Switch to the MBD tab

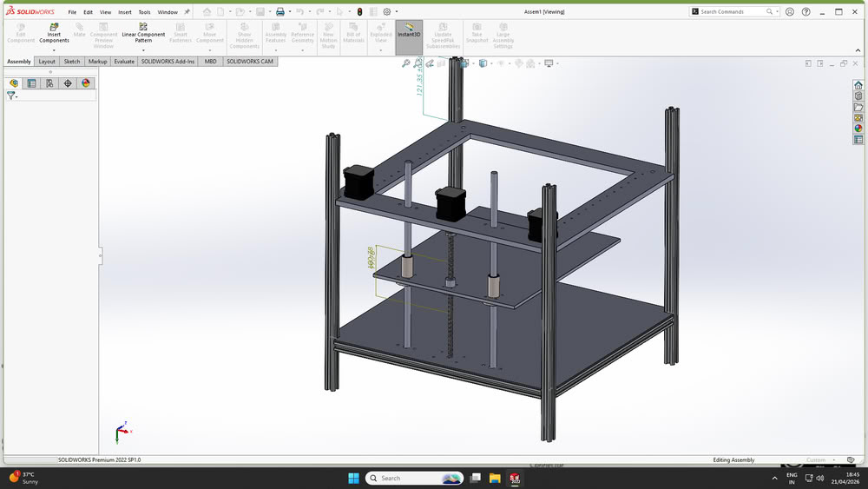pyautogui.click(x=210, y=62)
